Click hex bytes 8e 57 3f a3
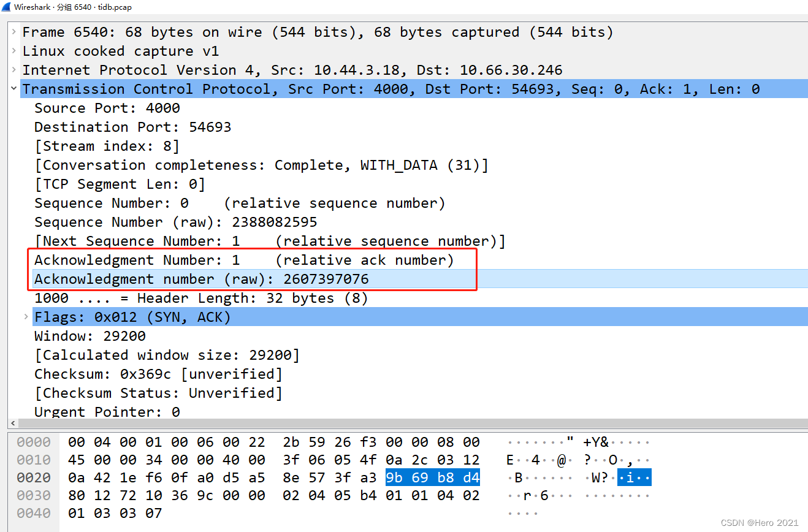This screenshot has width=808, height=532. (x=330, y=477)
